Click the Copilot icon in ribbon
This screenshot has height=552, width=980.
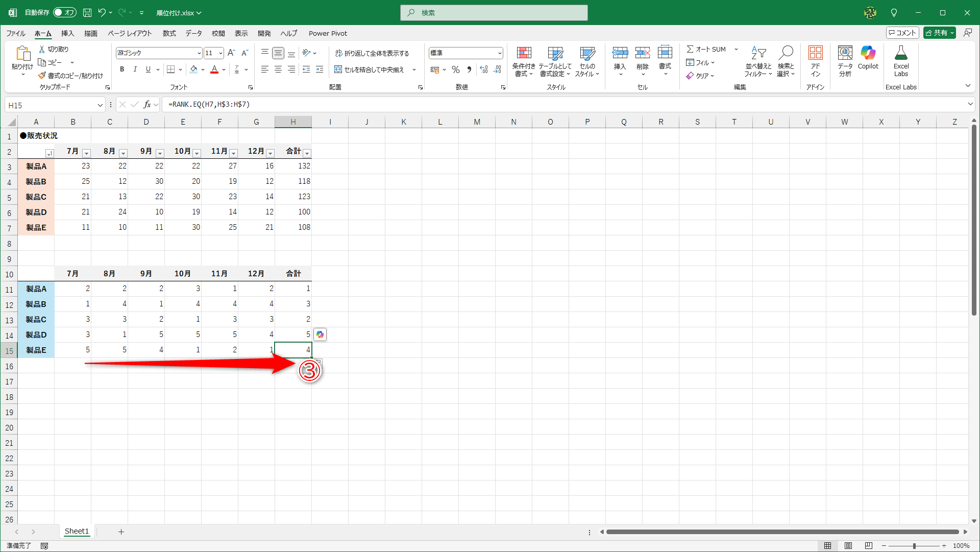(868, 53)
